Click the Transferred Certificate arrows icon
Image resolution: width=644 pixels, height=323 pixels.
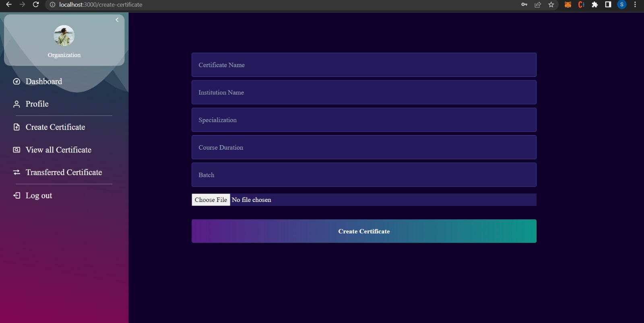[x=17, y=172]
